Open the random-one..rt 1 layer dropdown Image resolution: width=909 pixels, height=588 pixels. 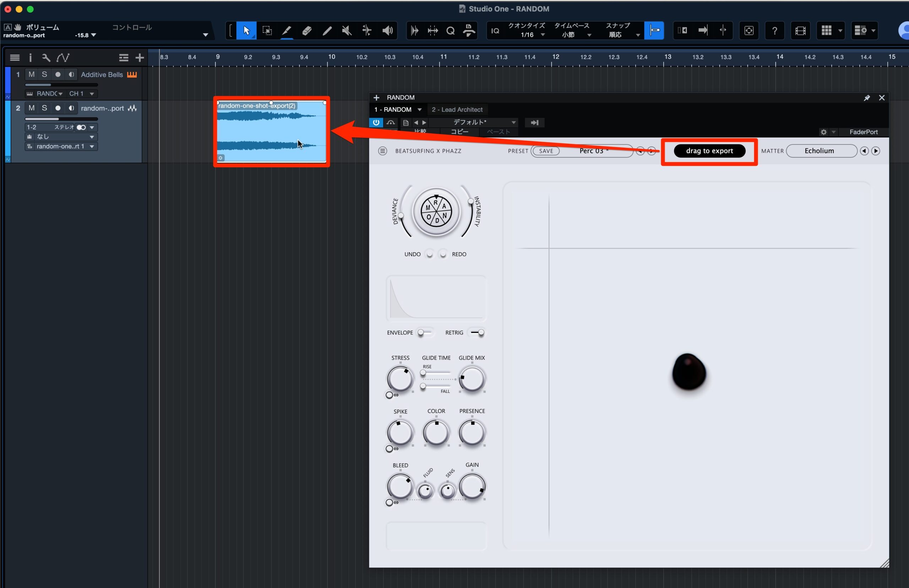coord(61,146)
